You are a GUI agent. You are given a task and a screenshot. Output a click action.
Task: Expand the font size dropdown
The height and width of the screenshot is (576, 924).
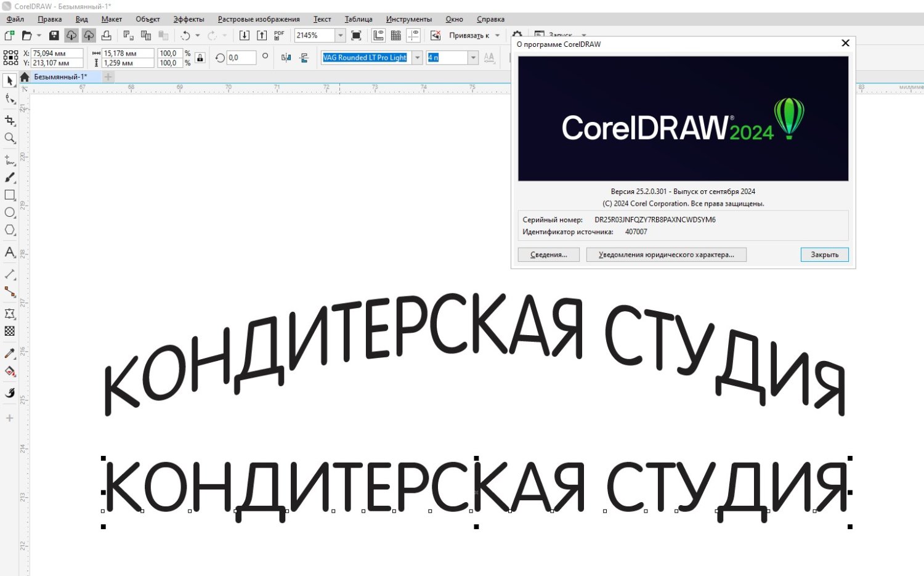click(x=473, y=58)
